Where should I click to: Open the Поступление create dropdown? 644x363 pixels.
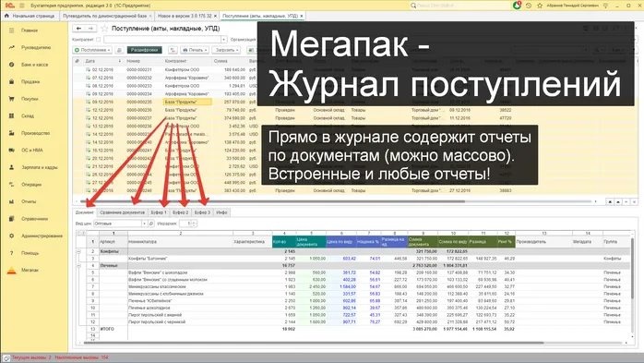click(93, 50)
